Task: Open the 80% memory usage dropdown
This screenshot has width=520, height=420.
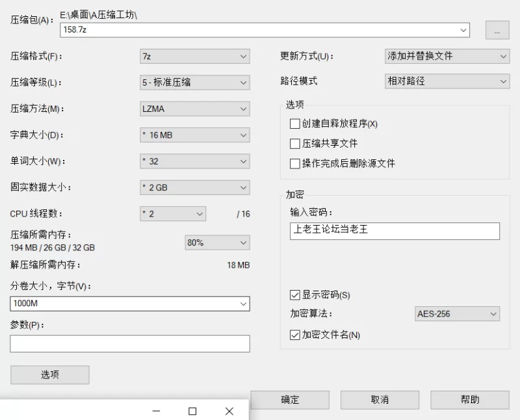Action: [217, 243]
